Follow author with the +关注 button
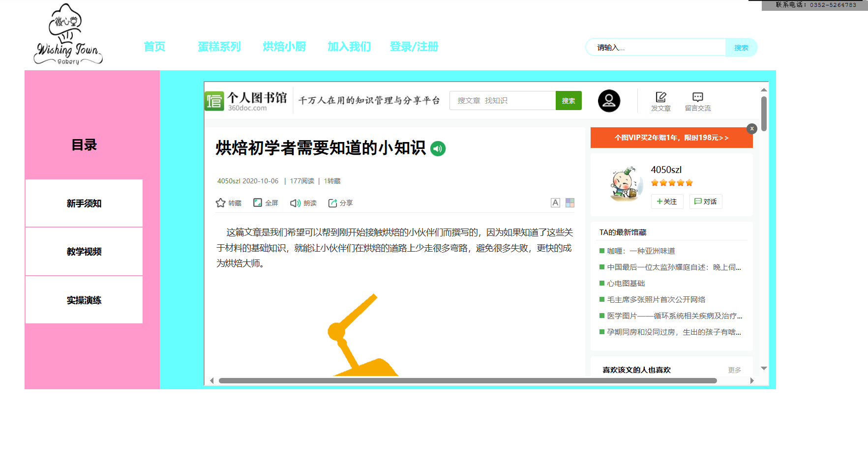Screen dimensions: 868x462 tap(667, 202)
